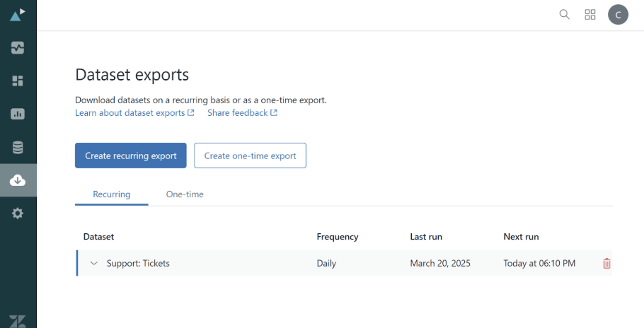Expand the Support: Tickets row chevron
644x328 pixels.
click(x=94, y=263)
